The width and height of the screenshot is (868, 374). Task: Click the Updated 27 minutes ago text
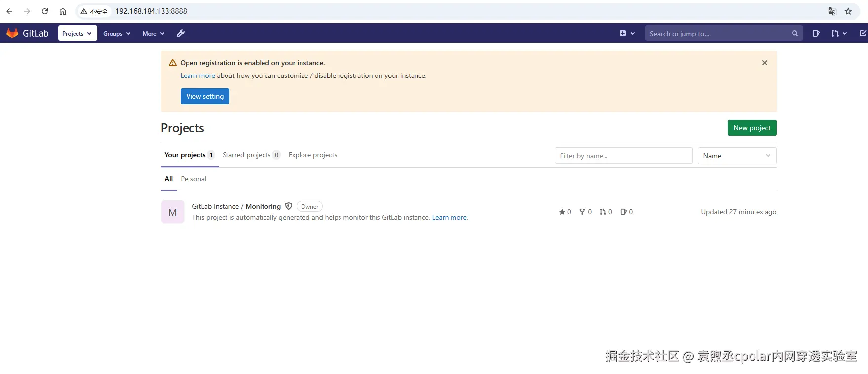738,212
